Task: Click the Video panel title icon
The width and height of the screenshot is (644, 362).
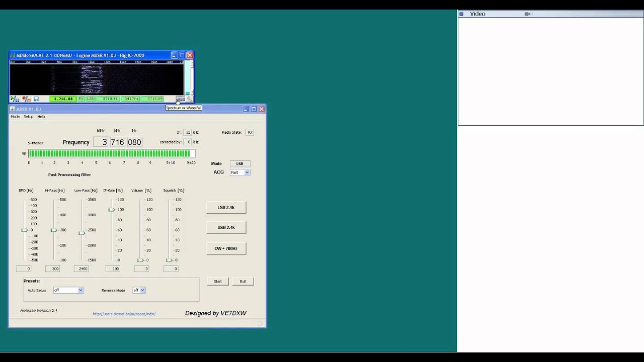Action: coord(461,14)
